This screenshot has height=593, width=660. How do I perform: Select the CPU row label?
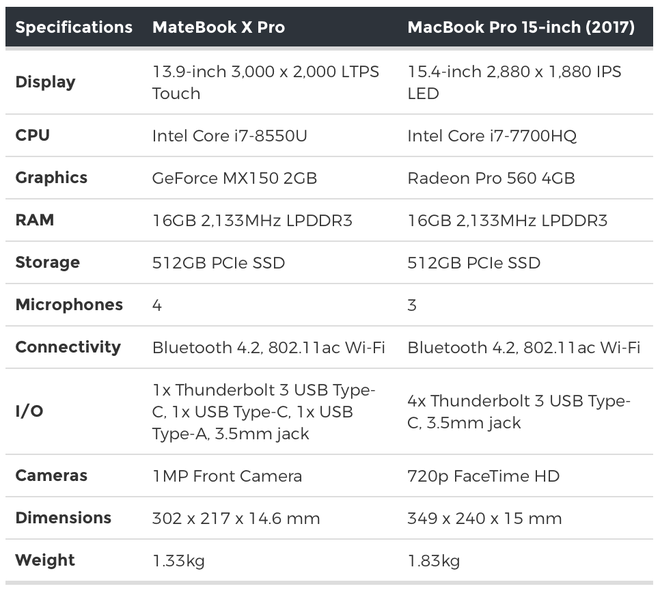point(32,135)
